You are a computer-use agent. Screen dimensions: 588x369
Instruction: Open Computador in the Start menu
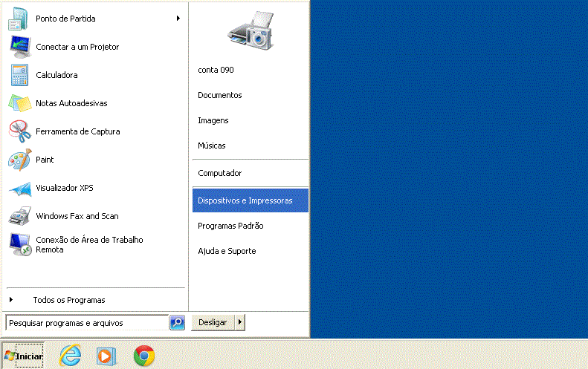tap(220, 173)
